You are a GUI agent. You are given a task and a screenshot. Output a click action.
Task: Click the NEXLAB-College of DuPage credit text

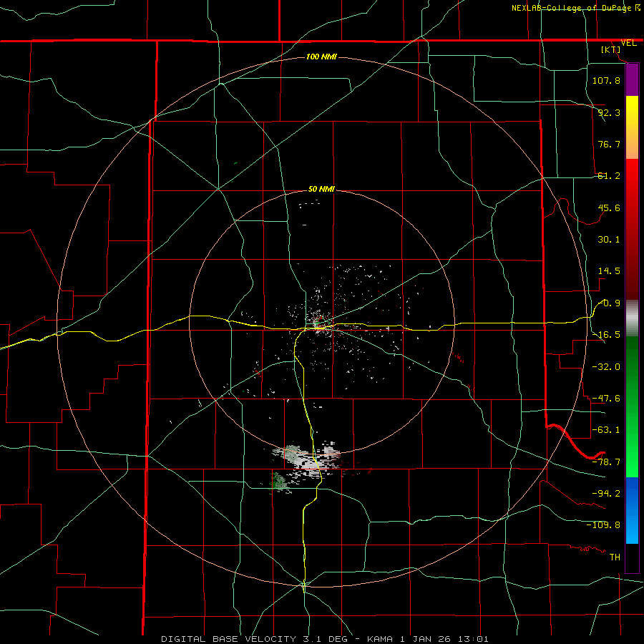[x=571, y=8]
